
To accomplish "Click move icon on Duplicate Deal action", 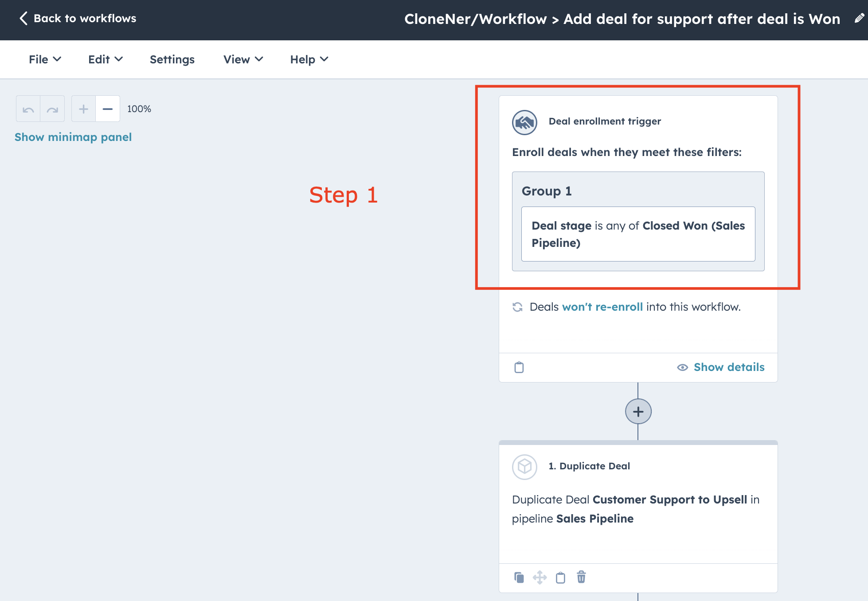I will (540, 577).
